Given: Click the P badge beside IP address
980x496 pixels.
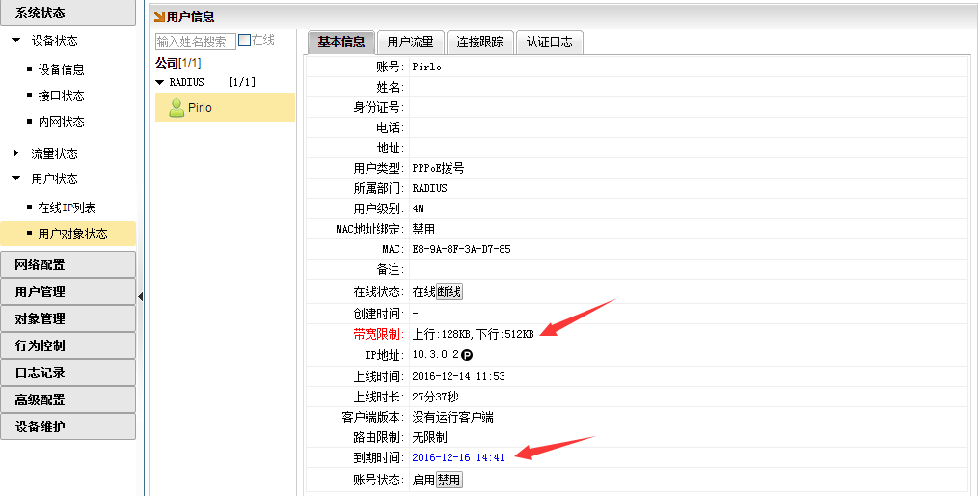Looking at the screenshot, I should (468, 355).
